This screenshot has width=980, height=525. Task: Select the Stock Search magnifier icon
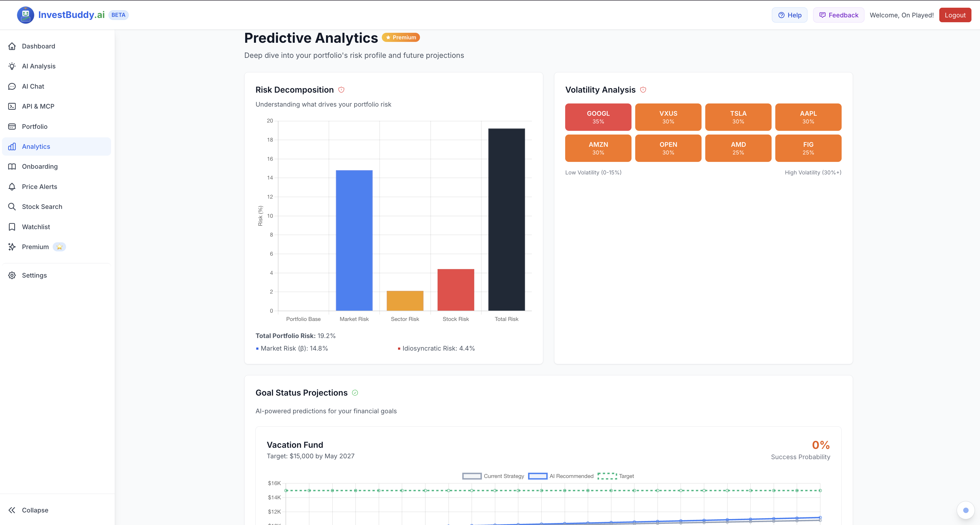click(x=12, y=207)
